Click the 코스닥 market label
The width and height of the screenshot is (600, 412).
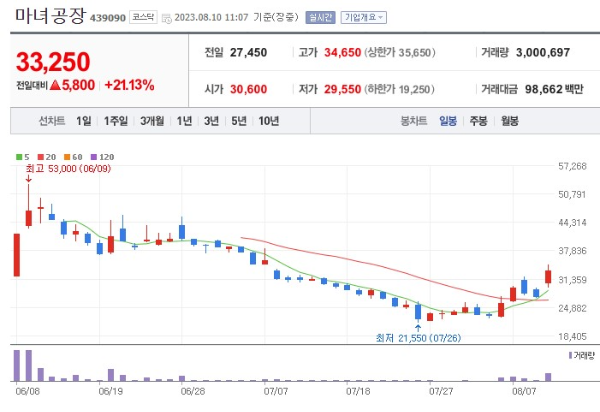(x=143, y=17)
